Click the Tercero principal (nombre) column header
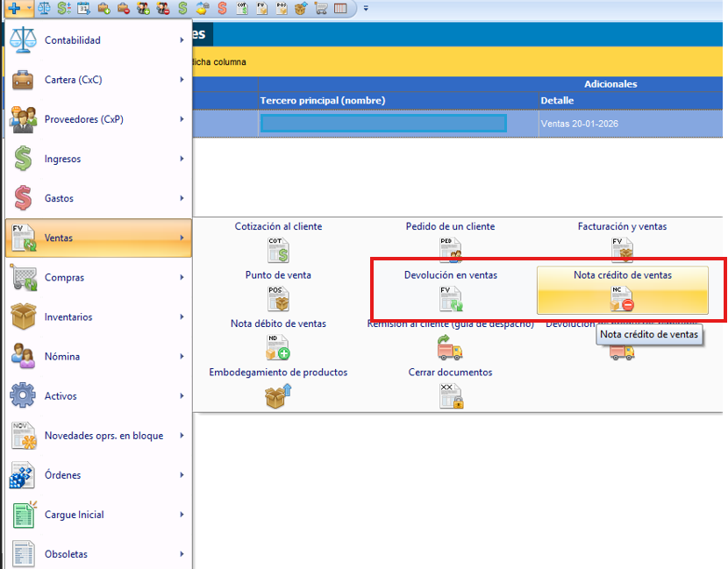The height and width of the screenshot is (569, 728). coord(398,101)
